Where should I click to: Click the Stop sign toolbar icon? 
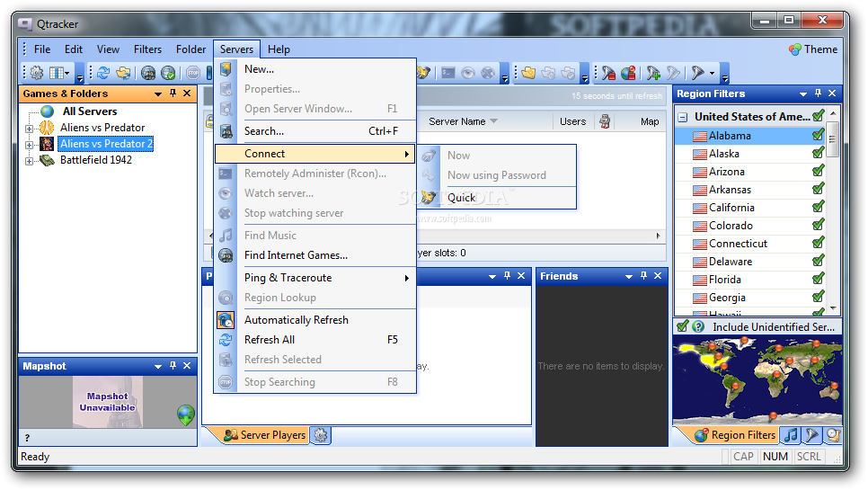click(192, 73)
